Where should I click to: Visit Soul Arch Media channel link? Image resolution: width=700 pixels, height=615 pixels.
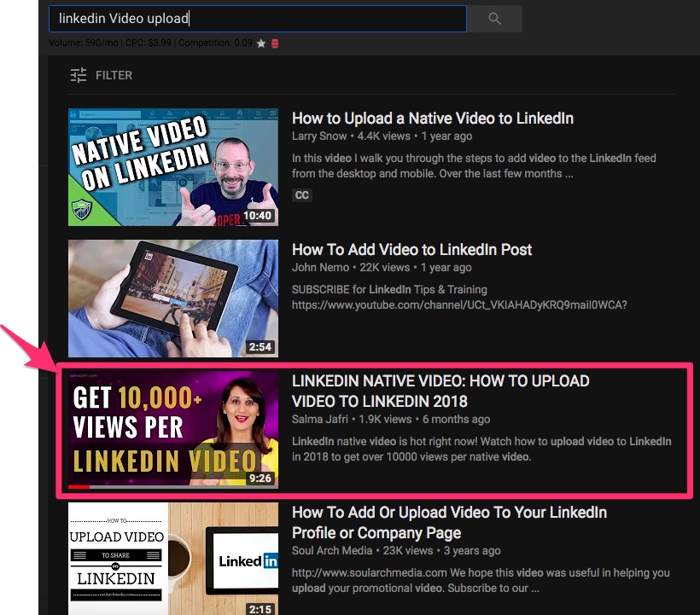pyautogui.click(x=332, y=550)
